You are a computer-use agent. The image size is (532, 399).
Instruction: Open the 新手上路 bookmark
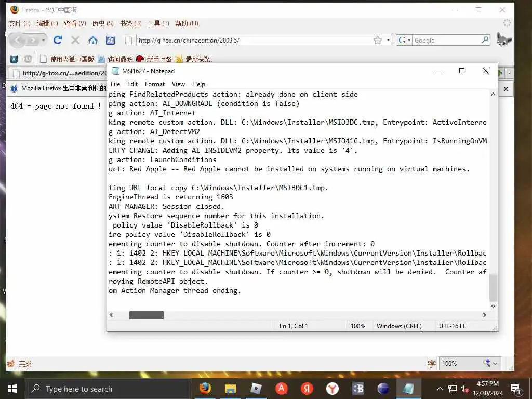click(x=154, y=59)
